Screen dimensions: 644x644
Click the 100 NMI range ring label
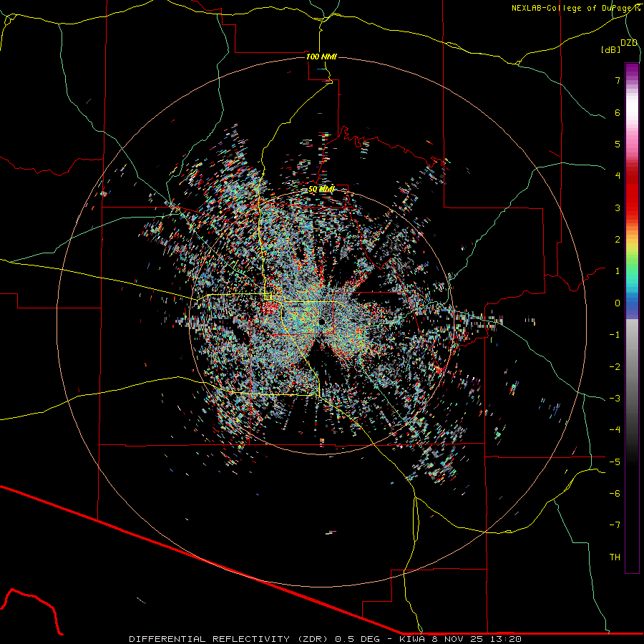321,57
